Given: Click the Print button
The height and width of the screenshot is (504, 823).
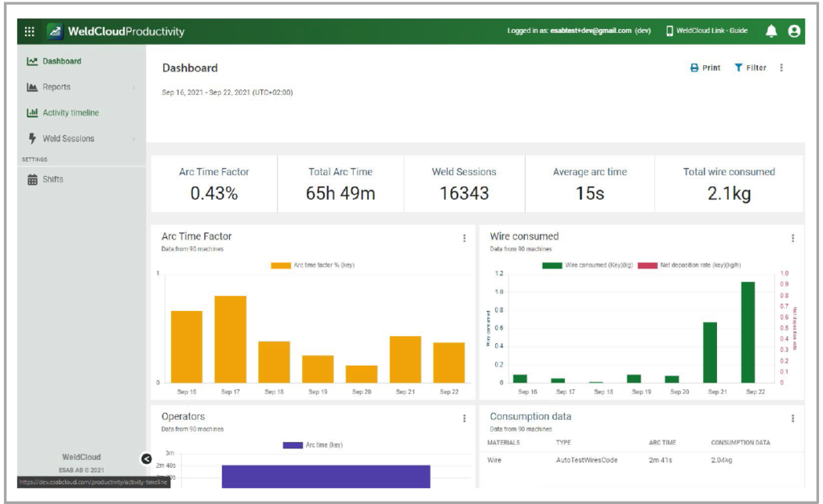Looking at the screenshot, I should point(705,68).
